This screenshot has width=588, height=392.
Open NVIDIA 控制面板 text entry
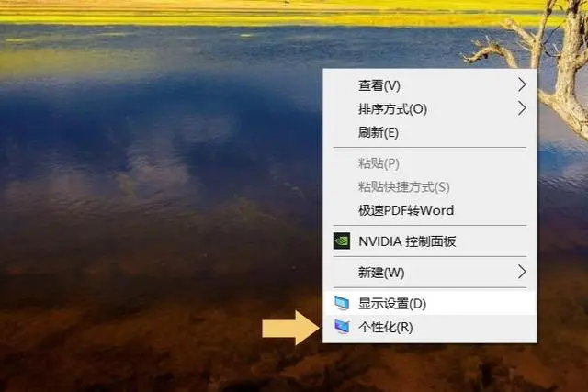coord(407,241)
